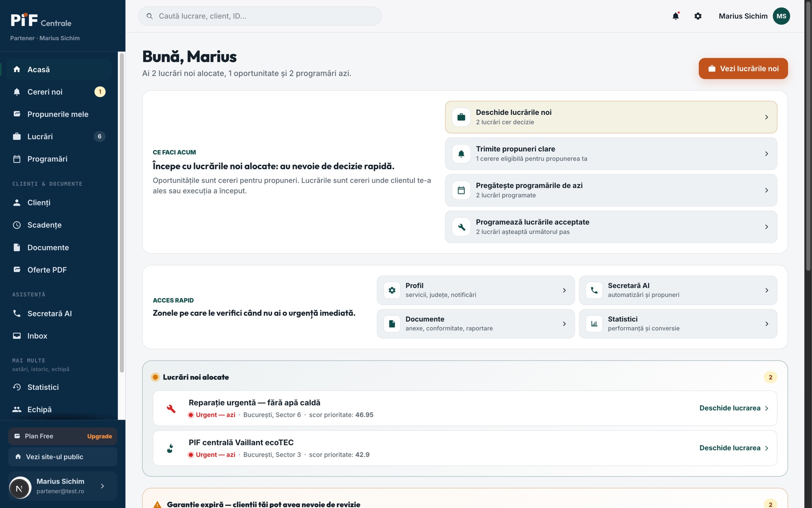Open the notifications bell icon

[x=676, y=16]
